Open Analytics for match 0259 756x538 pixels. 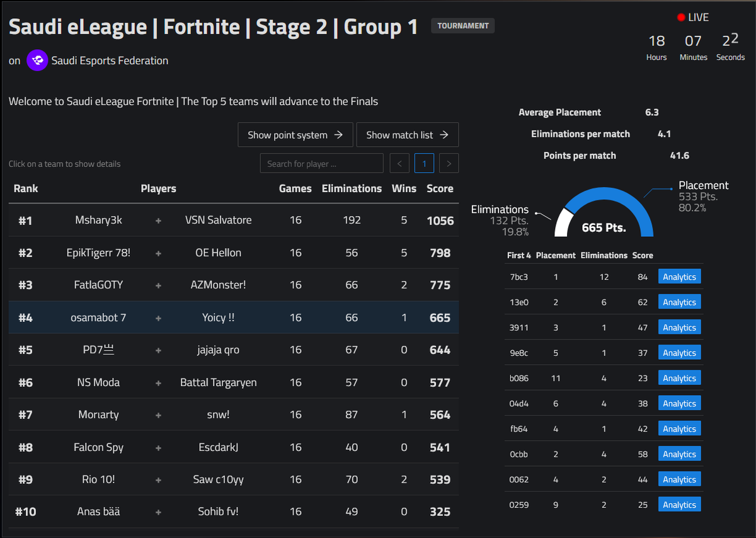[x=680, y=505]
